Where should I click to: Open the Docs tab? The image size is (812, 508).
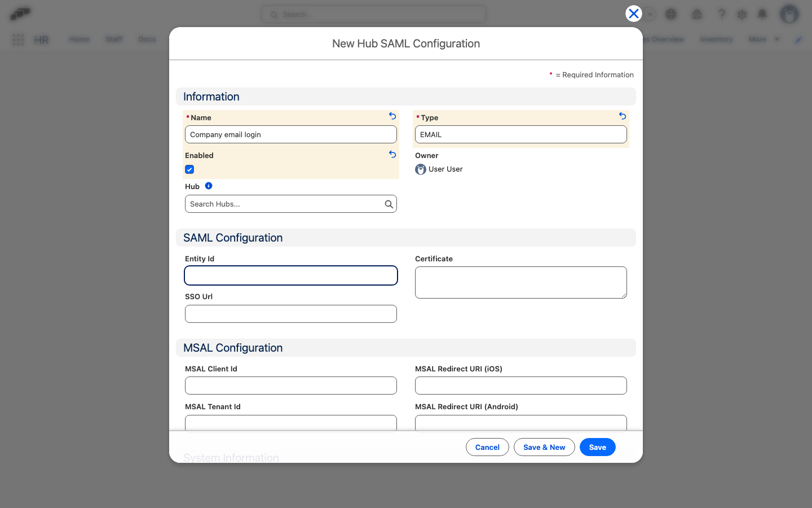(x=147, y=40)
